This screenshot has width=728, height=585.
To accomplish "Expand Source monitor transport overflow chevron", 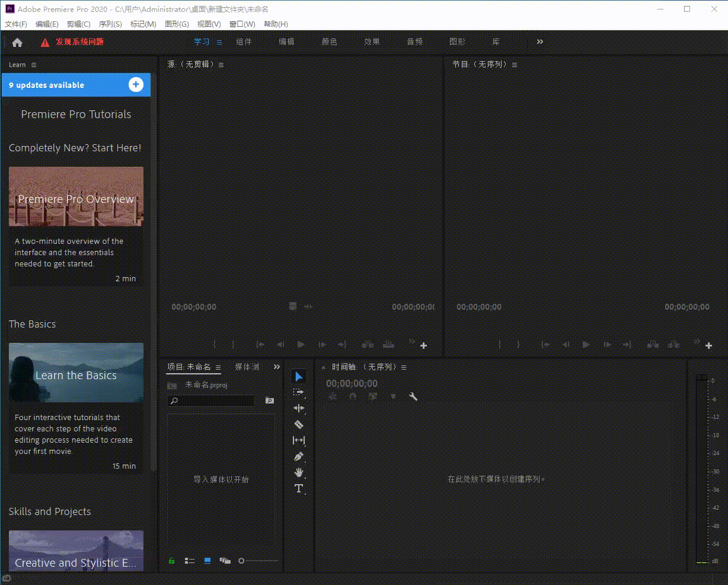I will tap(411, 341).
